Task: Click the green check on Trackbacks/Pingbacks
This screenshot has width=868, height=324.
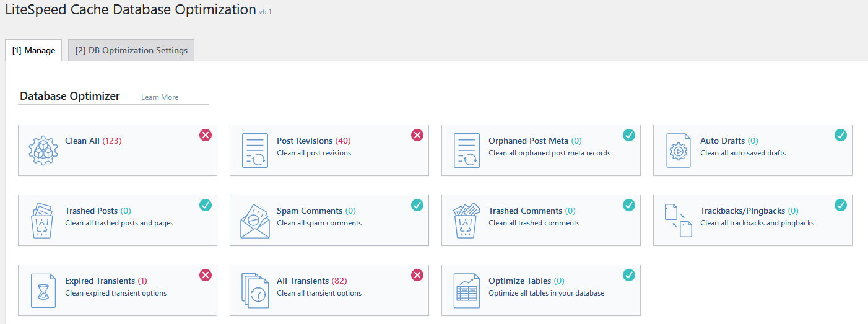Action: point(841,205)
